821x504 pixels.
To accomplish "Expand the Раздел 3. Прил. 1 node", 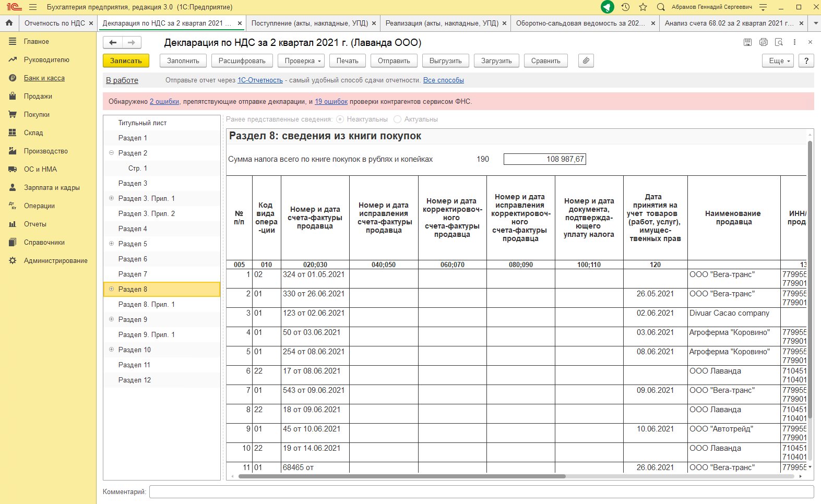I will 111,198.
